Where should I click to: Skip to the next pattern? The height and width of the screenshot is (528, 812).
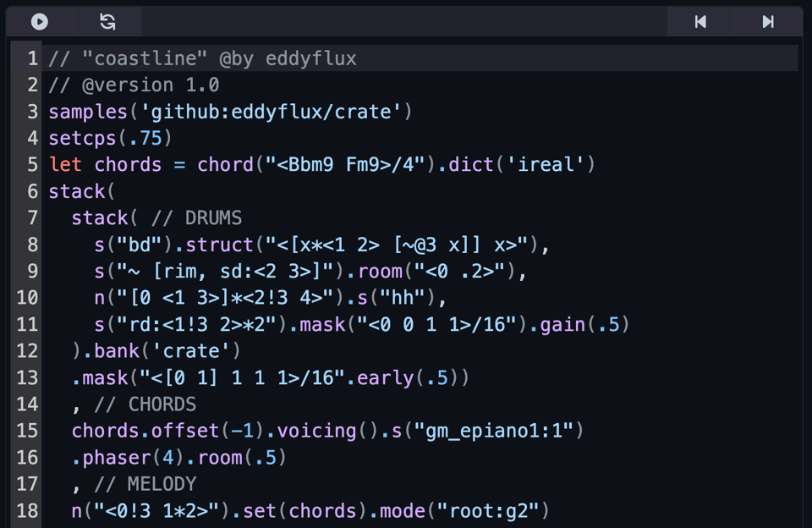[x=767, y=22]
